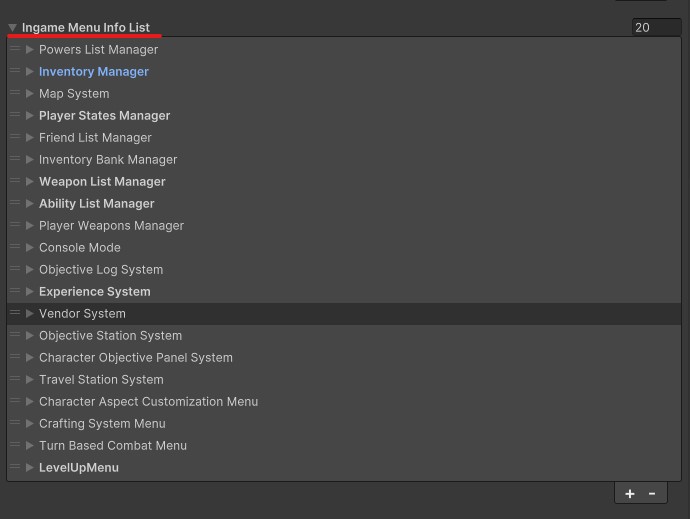The width and height of the screenshot is (690, 519).
Task: Select the Turn Based Combat Menu item
Action: [113, 445]
